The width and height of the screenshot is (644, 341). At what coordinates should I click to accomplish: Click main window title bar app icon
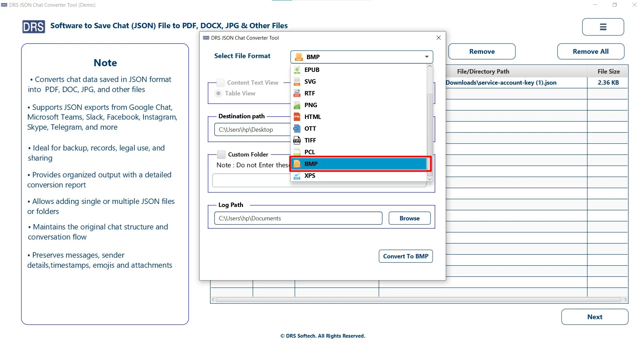point(4,5)
